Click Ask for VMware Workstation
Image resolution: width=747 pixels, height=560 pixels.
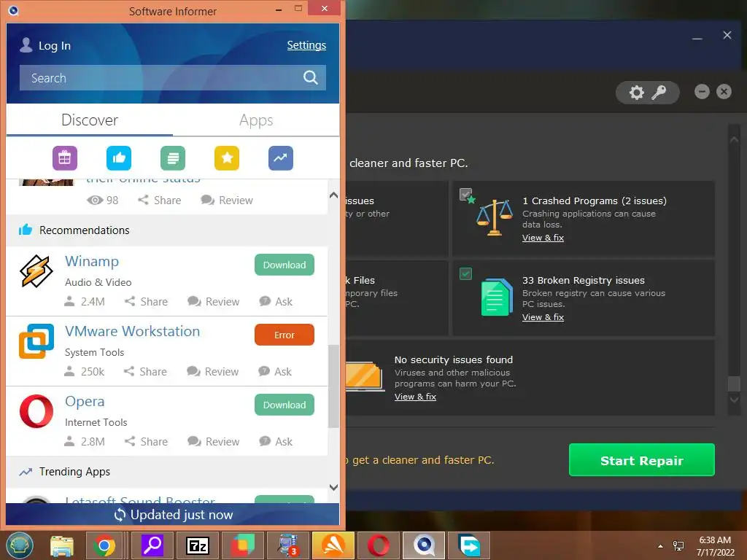point(275,371)
